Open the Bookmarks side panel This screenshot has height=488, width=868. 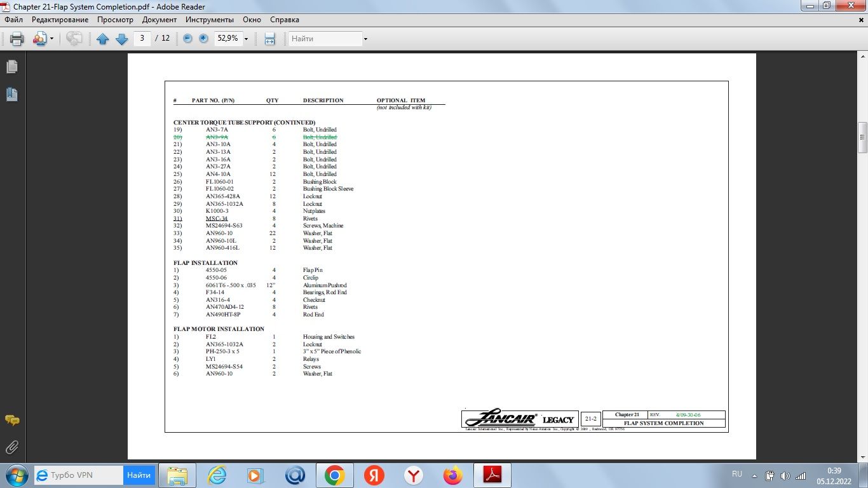coord(11,95)
